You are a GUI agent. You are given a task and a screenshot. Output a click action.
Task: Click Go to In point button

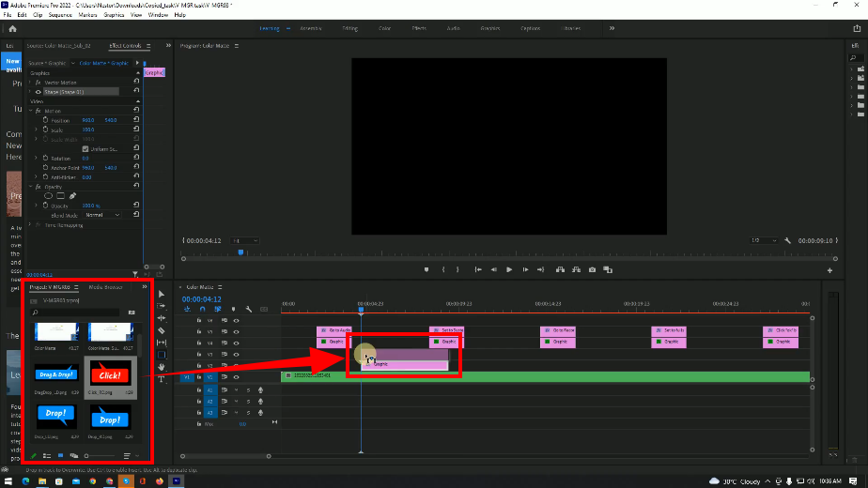(478, 269)
